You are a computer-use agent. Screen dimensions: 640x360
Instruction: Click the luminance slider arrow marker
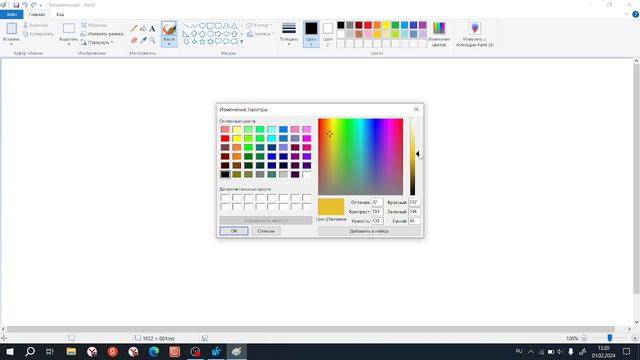coord(418,153)
